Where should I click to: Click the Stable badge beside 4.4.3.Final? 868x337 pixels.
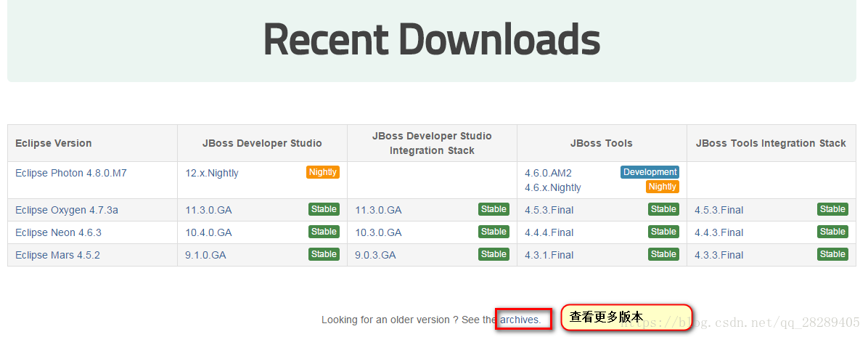tap(832, 232)
